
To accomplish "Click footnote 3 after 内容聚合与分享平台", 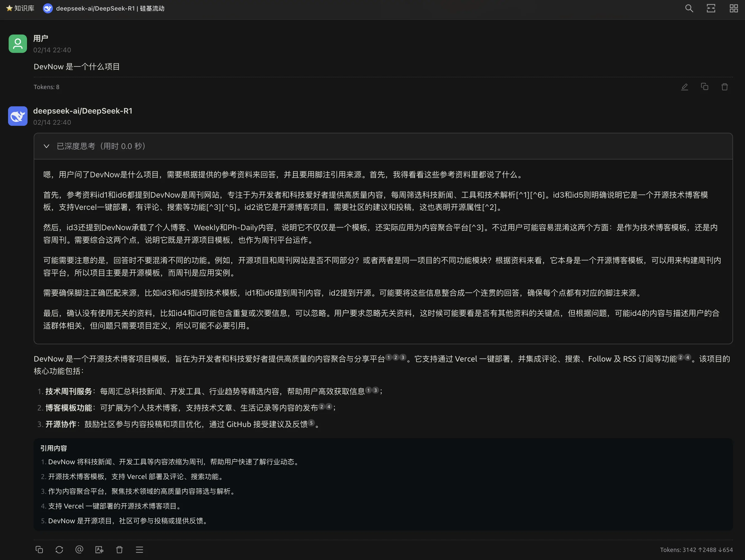I will point(403,357).
